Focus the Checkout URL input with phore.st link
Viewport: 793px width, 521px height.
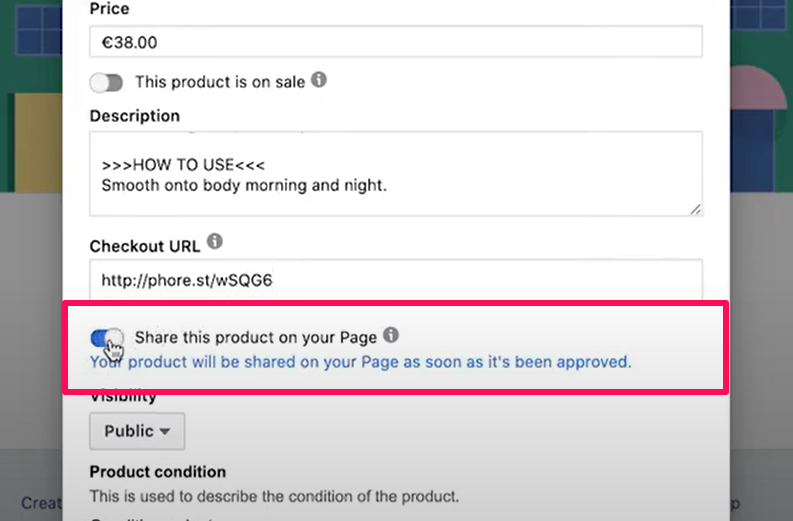click(x=395, y=280)
